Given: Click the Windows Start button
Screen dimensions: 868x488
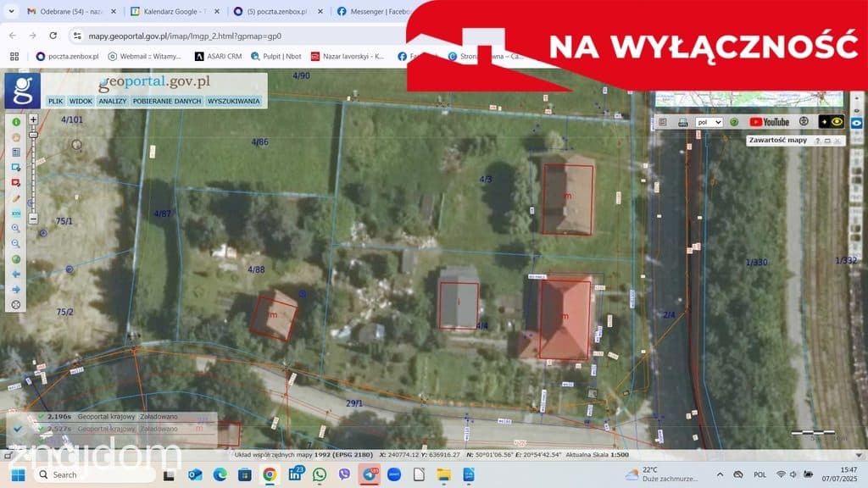Looking at the screenshot, I should (19, 475).
